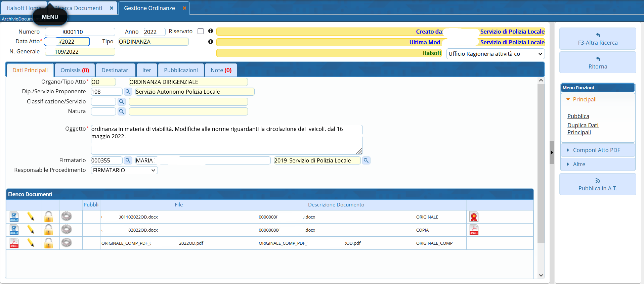Click the search icon next to Dip./Servizio Proponente
Screen dimensions: 644x285
(128, 92)
